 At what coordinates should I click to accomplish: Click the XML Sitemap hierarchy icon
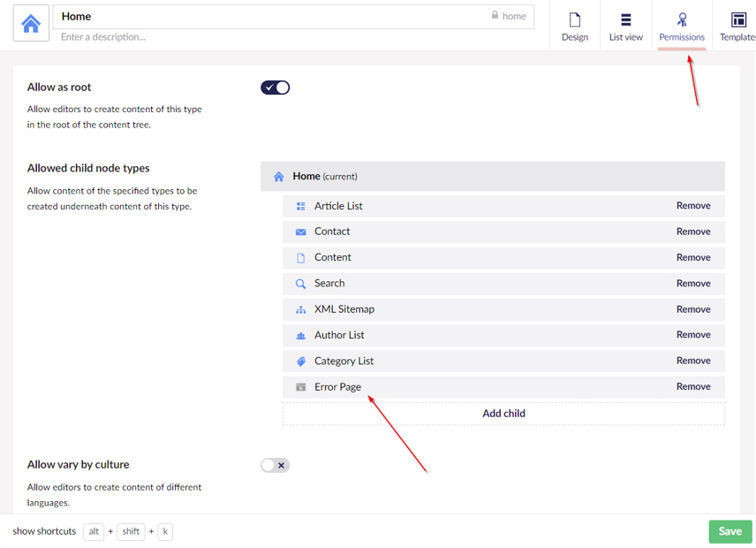tap(300, 309)
